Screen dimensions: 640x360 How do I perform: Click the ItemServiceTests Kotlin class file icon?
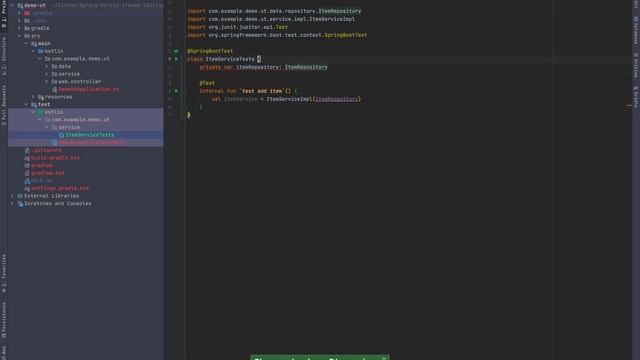(61, 135)
